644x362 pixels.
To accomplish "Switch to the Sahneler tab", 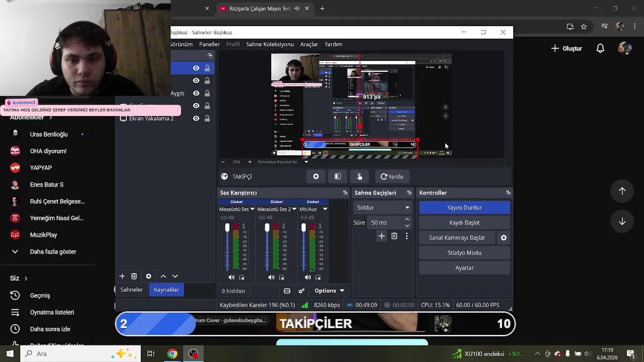I will 131,290.
